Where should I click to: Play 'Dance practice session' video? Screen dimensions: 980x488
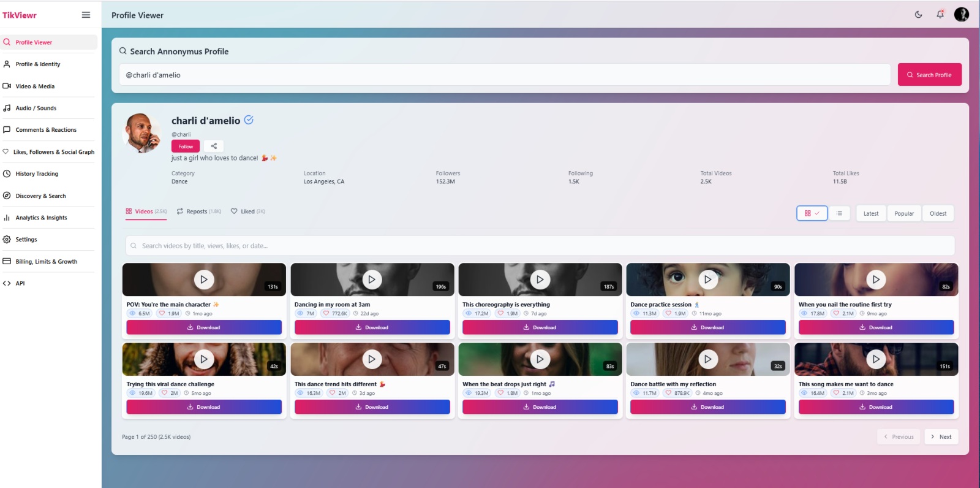pyautogui.click(x=707, y=280)
